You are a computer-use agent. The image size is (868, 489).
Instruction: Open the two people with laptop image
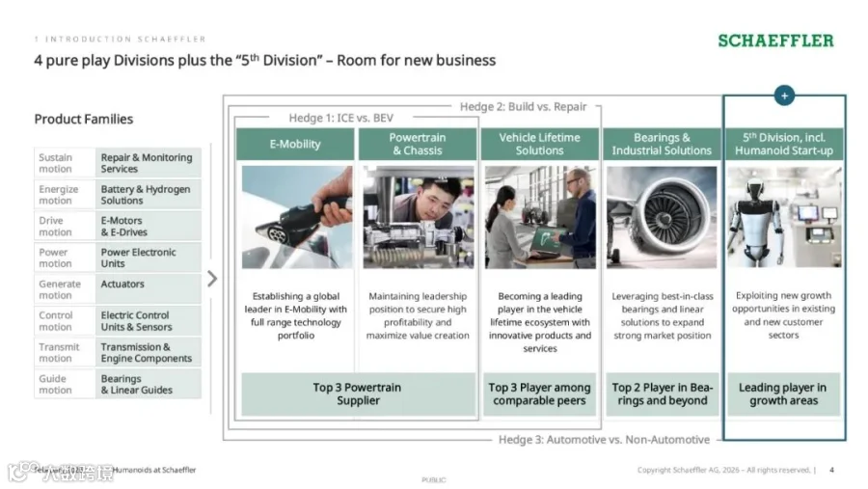[x=540, y=217]
